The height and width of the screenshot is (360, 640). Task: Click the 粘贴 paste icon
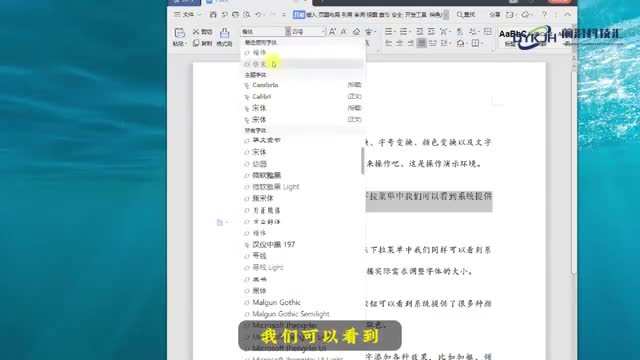(179, 33)
